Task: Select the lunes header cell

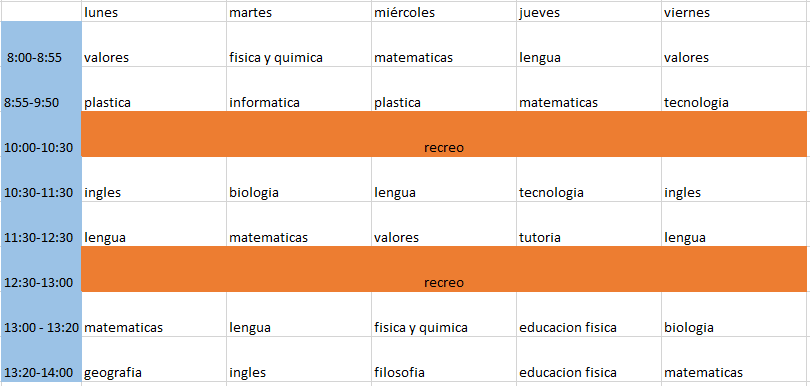Action: pyautogui.click(x=154, y=11)
